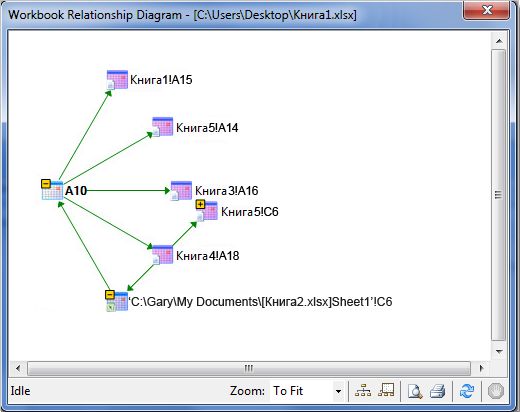This screenshot has width=520, height=412.
Task: Click the layout hierarchy tree icon
Action: (363, 391)
